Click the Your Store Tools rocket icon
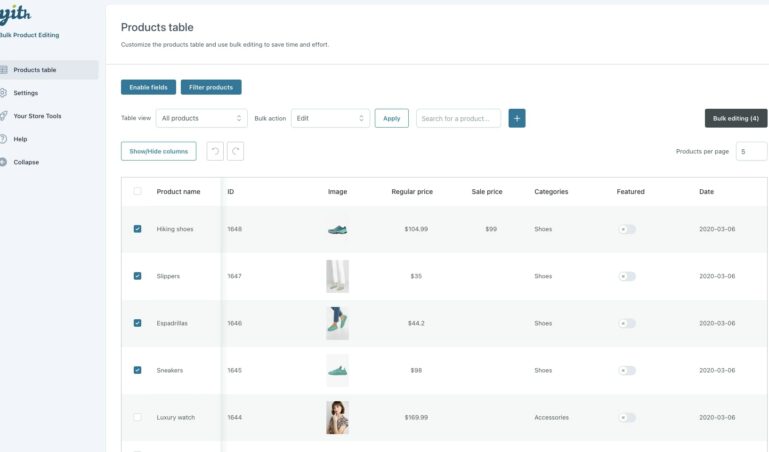This screenshot has height=452, width=769. pos(3,116)
